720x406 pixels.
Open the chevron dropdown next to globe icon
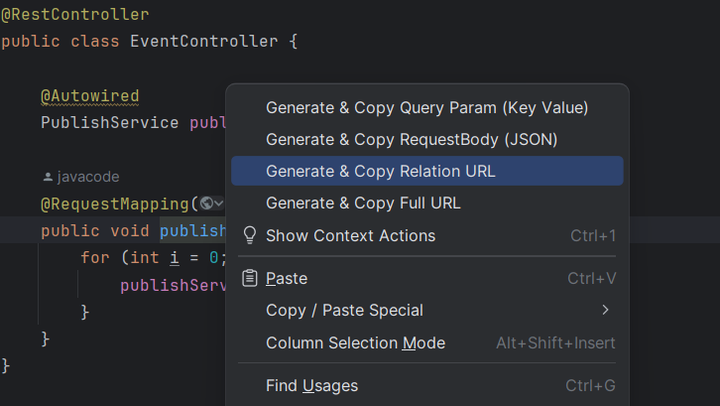click(x=219, y=203)
